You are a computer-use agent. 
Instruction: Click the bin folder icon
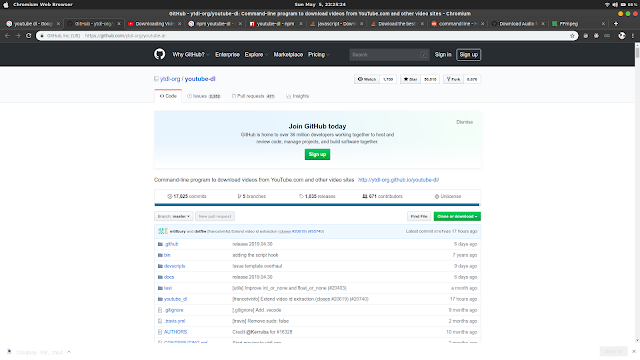160,255
